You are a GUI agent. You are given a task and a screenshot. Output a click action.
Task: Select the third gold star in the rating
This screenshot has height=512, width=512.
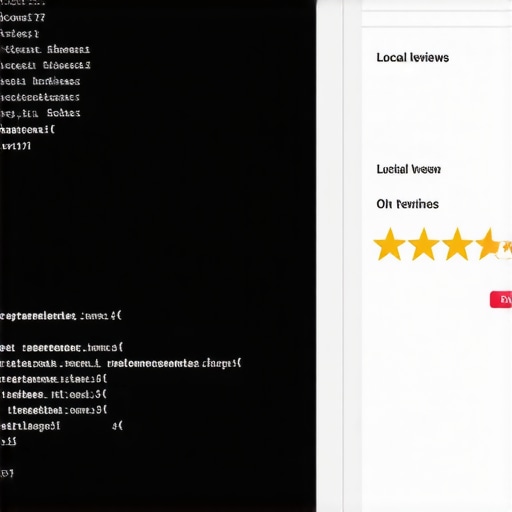(x=457, y=244)
